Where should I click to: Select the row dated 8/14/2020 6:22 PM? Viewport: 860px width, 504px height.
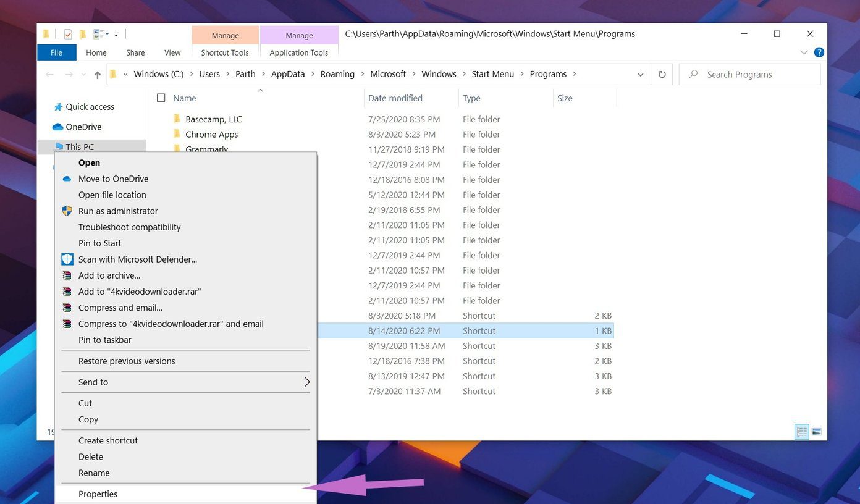(x=465, y=330)
